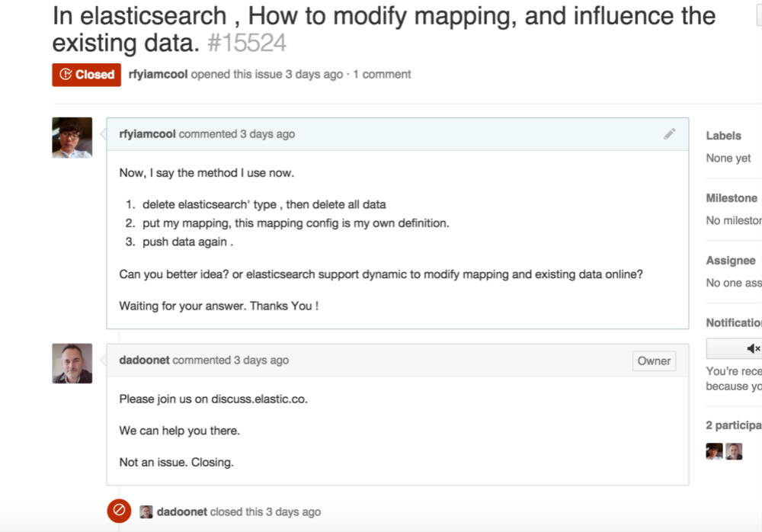
Task: Click the red closed-event icon in timeline
Action: [119, 511]
